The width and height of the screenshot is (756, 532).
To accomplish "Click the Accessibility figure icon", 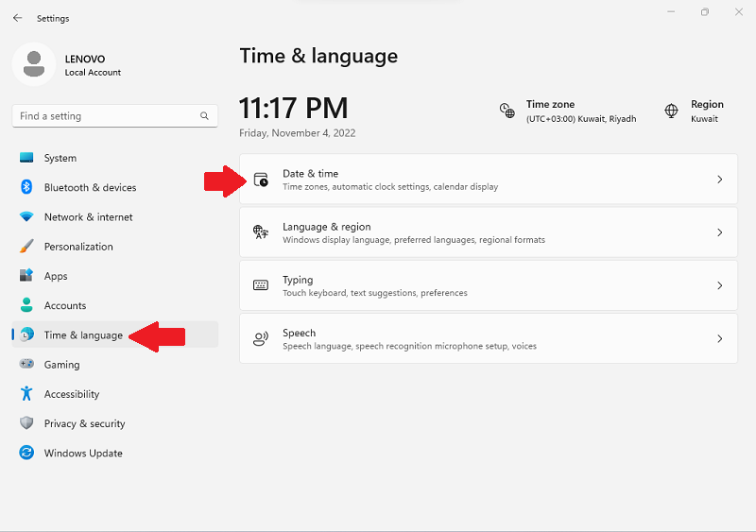I will (x=26, y=394).
